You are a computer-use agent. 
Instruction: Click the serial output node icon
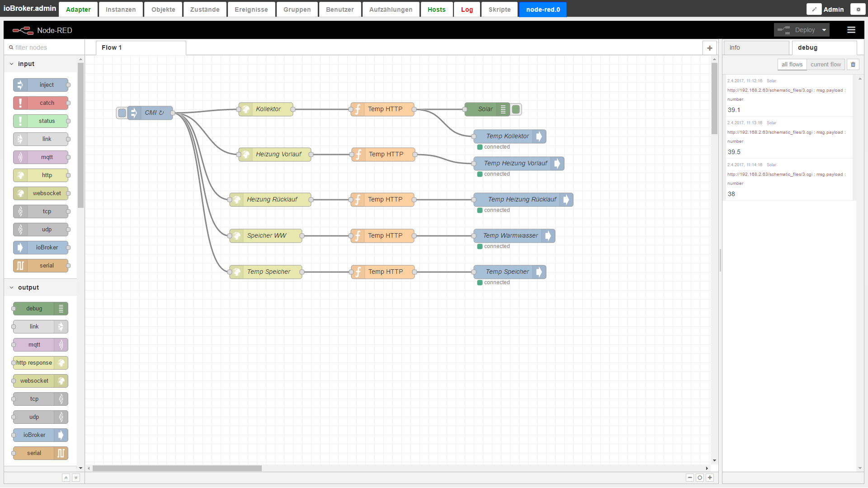pyautogui.click(x=60, y=453)
